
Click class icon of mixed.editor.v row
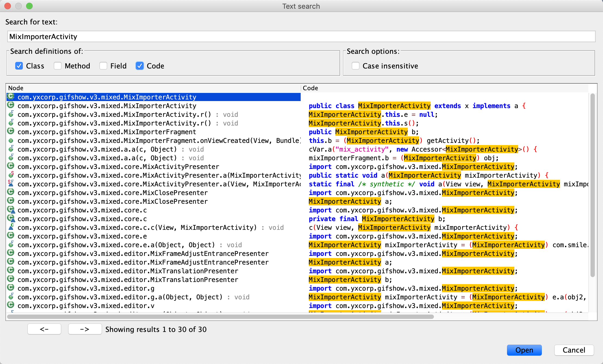[x=11, y=305]
